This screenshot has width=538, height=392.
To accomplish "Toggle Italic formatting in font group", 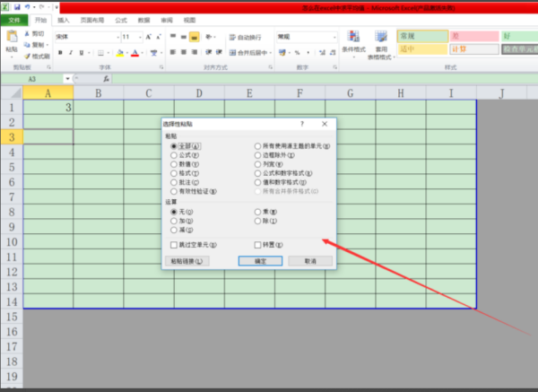I will (x=71, y=53).
